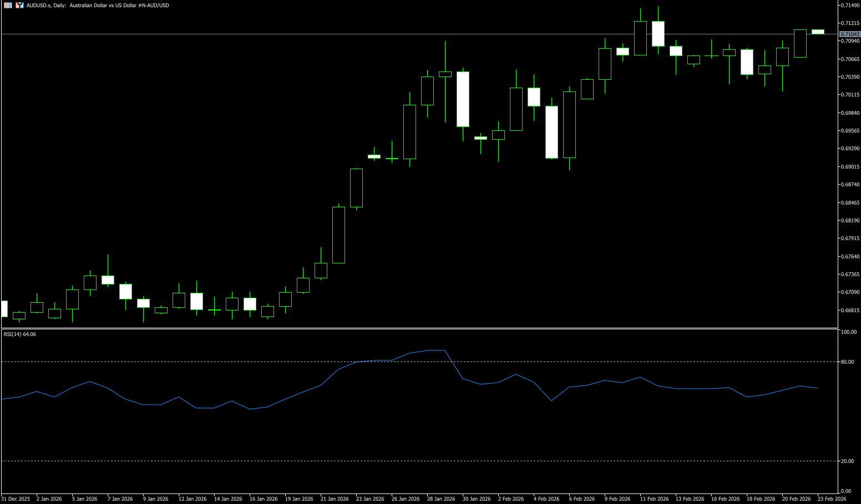Click the 16 Feb 2026 date label

pyautogui.click(x=725, y=499)
